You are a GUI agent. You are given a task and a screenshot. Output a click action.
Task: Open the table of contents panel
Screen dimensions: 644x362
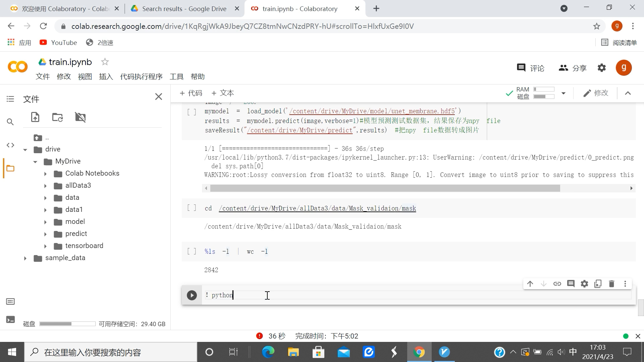click(x=10, y=99)
